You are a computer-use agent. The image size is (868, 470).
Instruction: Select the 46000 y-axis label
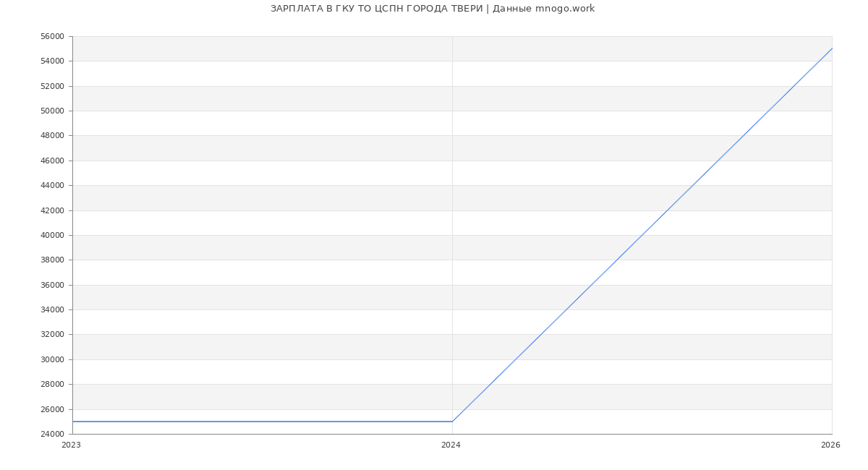point(53,161)
